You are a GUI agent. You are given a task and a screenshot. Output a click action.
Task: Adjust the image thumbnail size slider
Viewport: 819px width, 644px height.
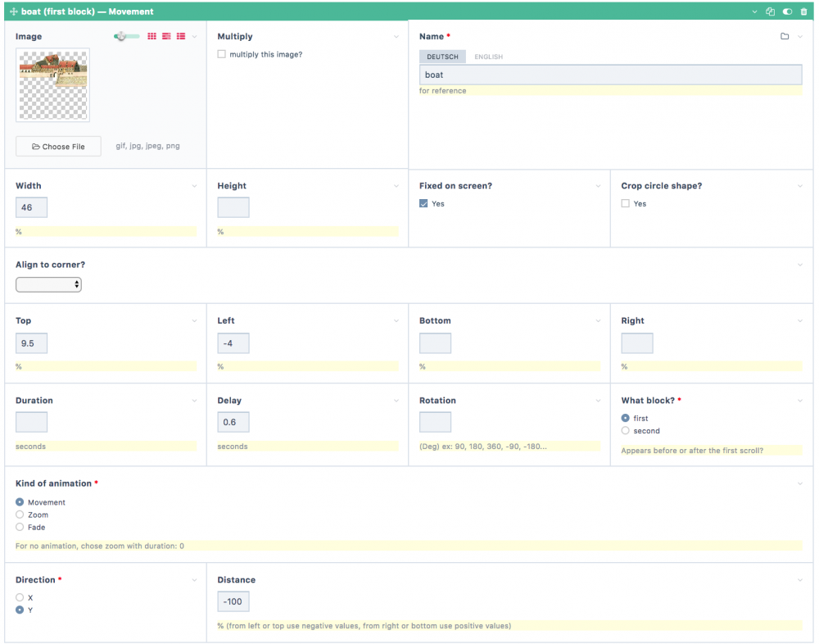pos(121,36)
